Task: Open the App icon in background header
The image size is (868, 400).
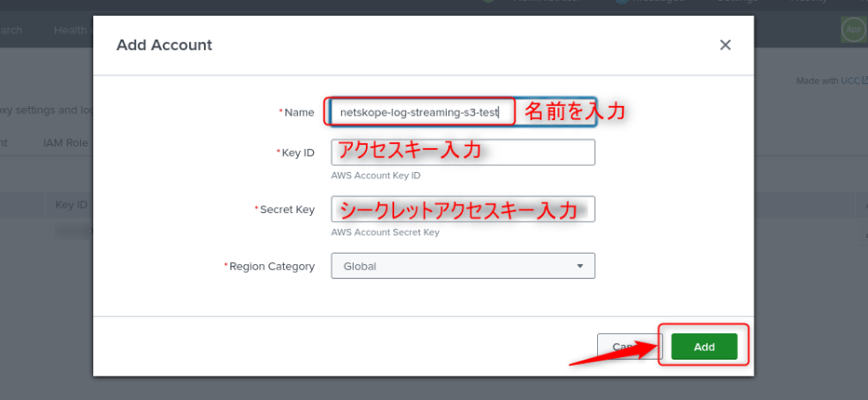Action: pyautogui.click(x=853, y=30)
